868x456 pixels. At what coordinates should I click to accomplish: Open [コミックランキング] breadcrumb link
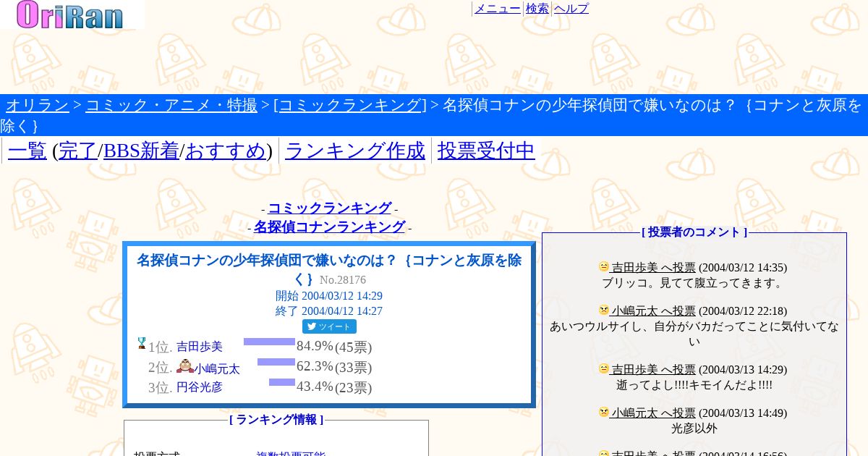(x=350, y=106)
